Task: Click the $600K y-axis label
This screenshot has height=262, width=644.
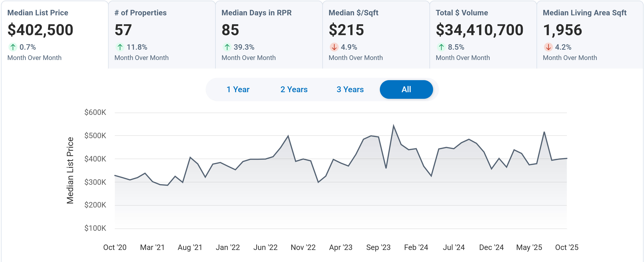Action: tap(95, 112)
